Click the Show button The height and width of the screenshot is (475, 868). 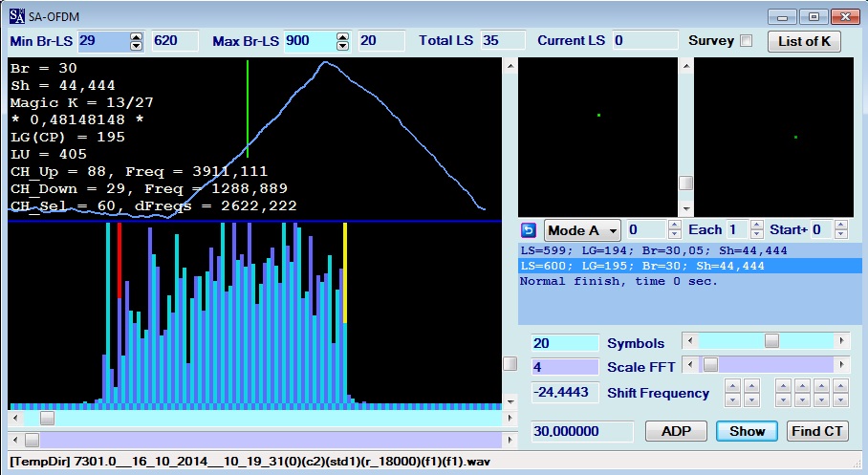click(747, 431)
